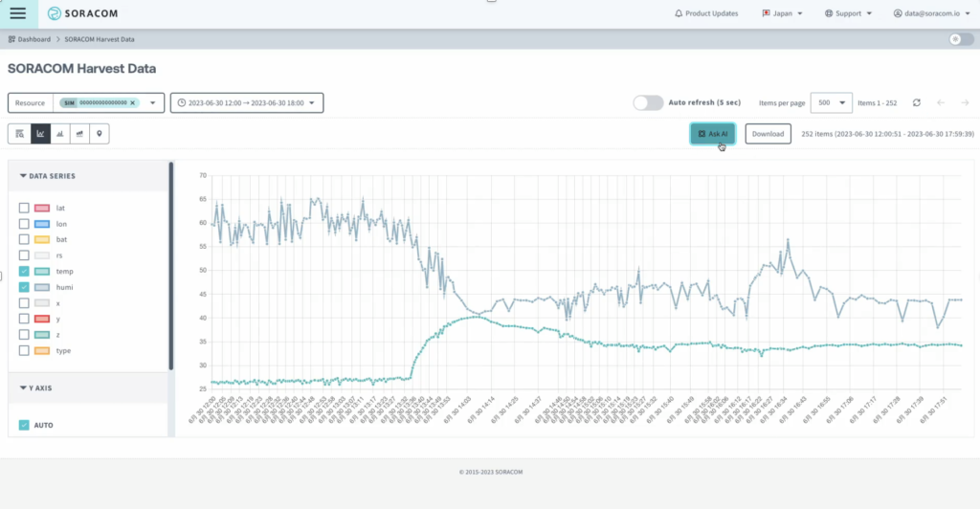Click the Ask AI button
Viewport: 980px width, 509px height.
[x=712, y=134]
